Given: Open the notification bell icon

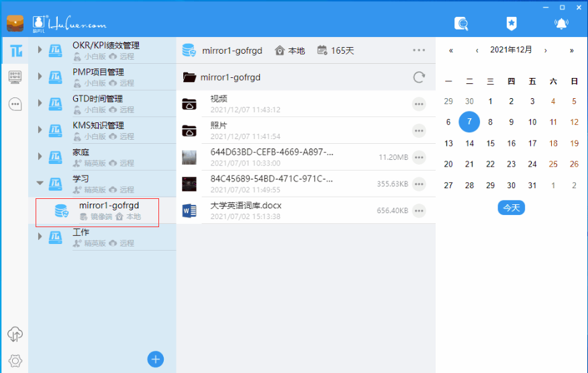Looking at the screenshot, I should tap(561, 24).
